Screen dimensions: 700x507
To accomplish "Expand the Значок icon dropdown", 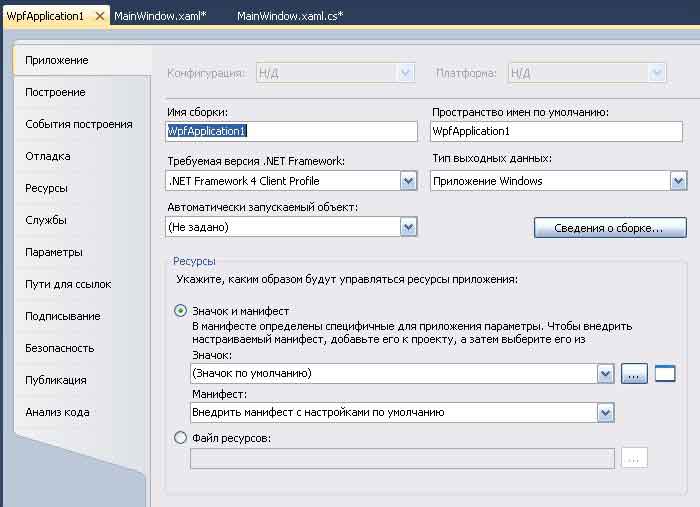I will (x=605, y=374).
